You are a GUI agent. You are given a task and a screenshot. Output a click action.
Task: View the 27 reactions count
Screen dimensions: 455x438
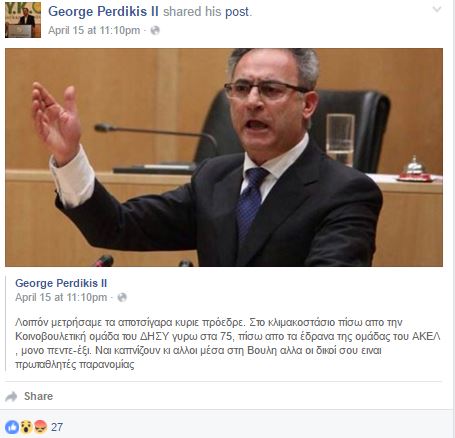57,427
